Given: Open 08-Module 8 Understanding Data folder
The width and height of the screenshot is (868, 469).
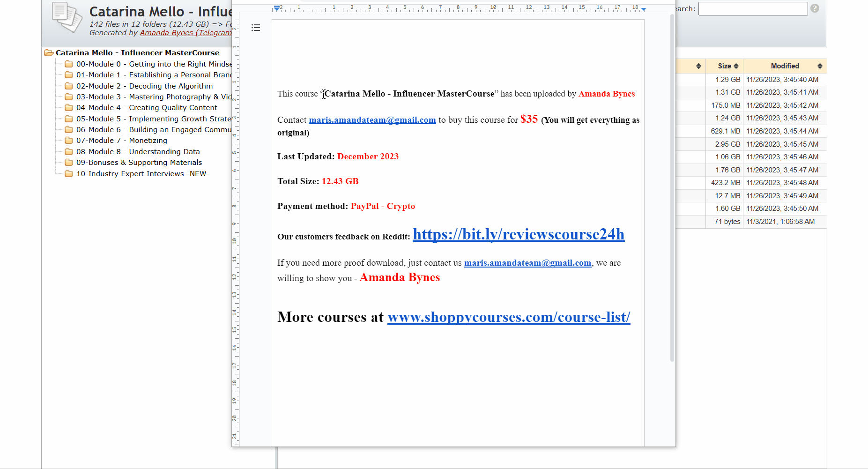Looking at the screenshot, I should click(x=138, y=152).
